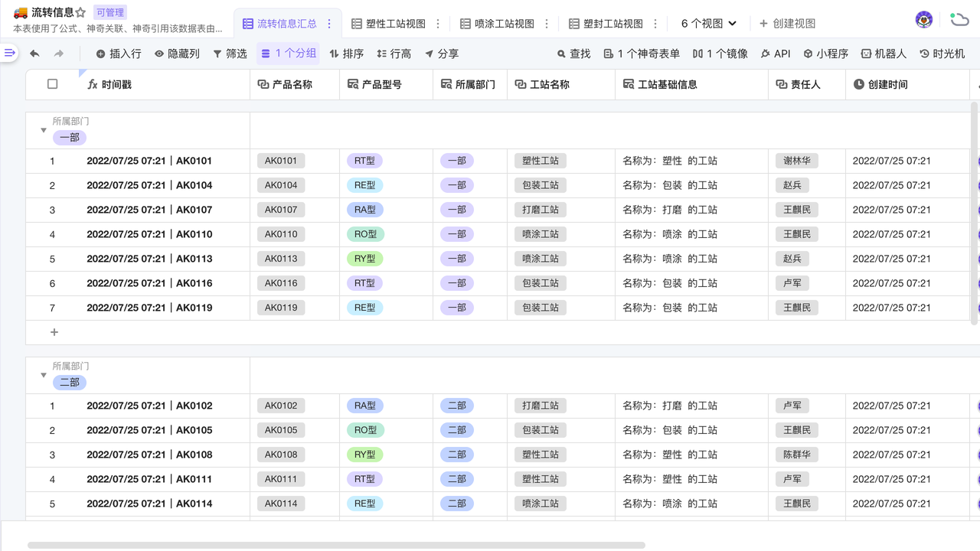Click 卢军 in the AK0102 row
The image size is (980, 551).
[792, 406]
